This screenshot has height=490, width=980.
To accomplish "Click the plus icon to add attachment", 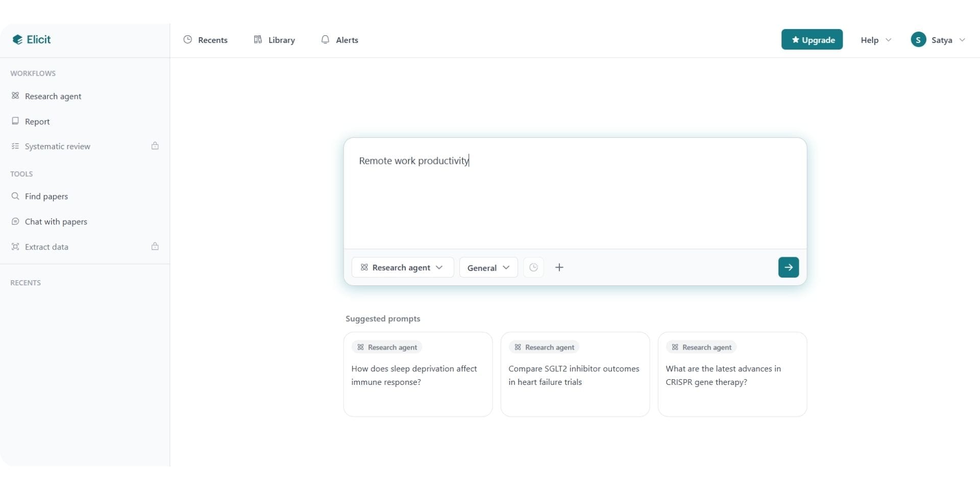I will [x=559, y=267].
